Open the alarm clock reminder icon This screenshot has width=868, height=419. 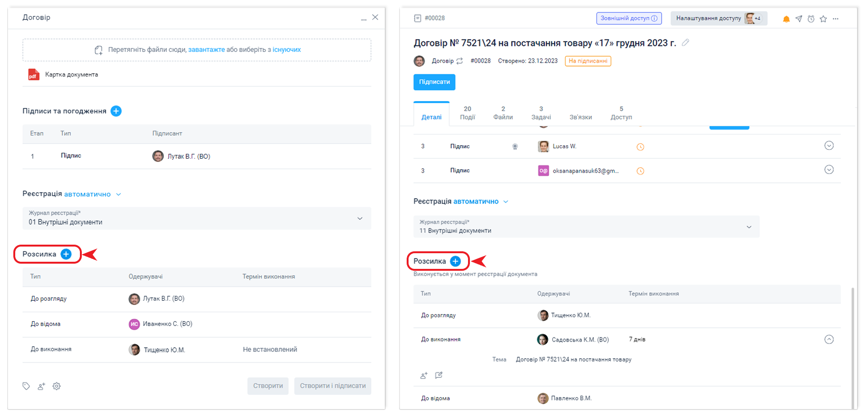(x=811, y=19)
